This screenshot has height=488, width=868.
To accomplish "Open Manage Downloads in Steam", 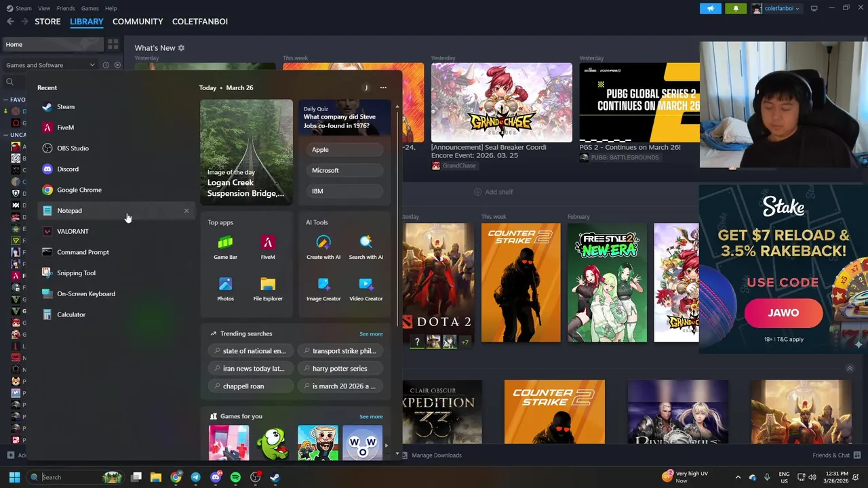I will click(431, 455).
